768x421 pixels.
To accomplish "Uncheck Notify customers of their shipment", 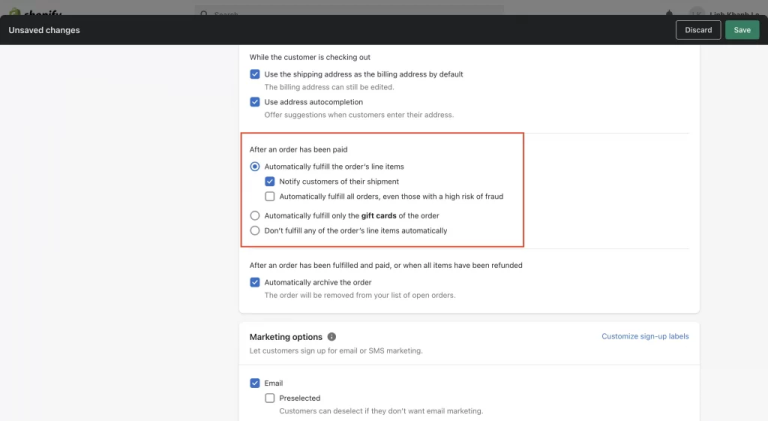I will coord(270,182).
